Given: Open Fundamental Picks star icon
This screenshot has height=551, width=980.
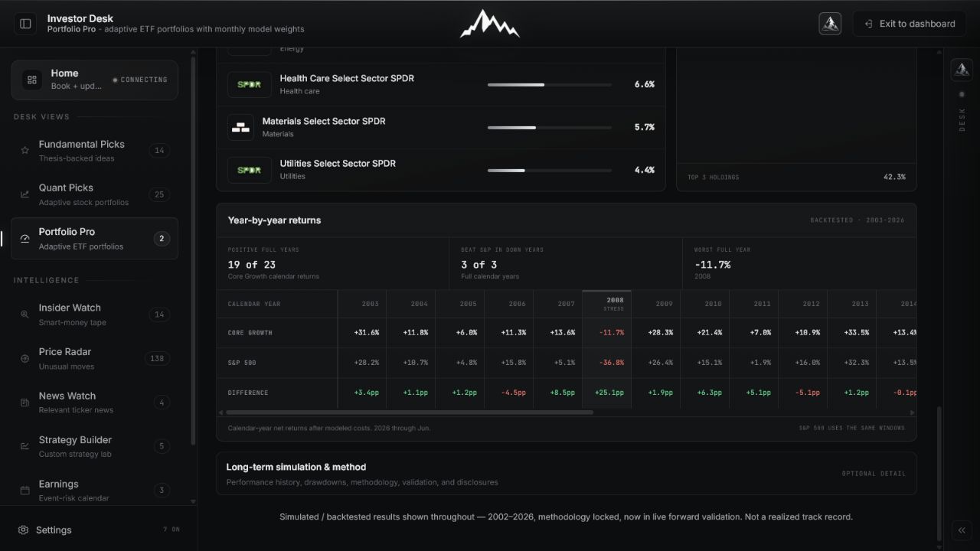Looking at the screenshot, I should (24, 151).
